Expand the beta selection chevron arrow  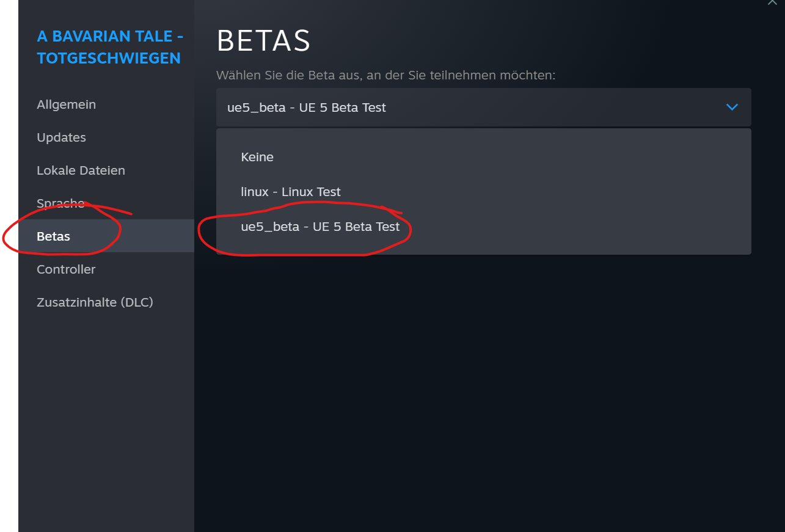click(x=731, y=107)
